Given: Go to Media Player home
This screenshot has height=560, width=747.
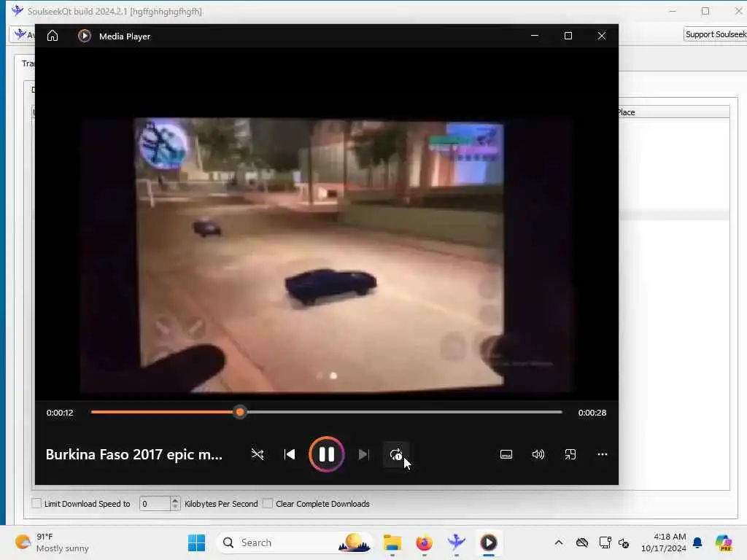Looking at the screenshot, I should click(x=53, y=36).
